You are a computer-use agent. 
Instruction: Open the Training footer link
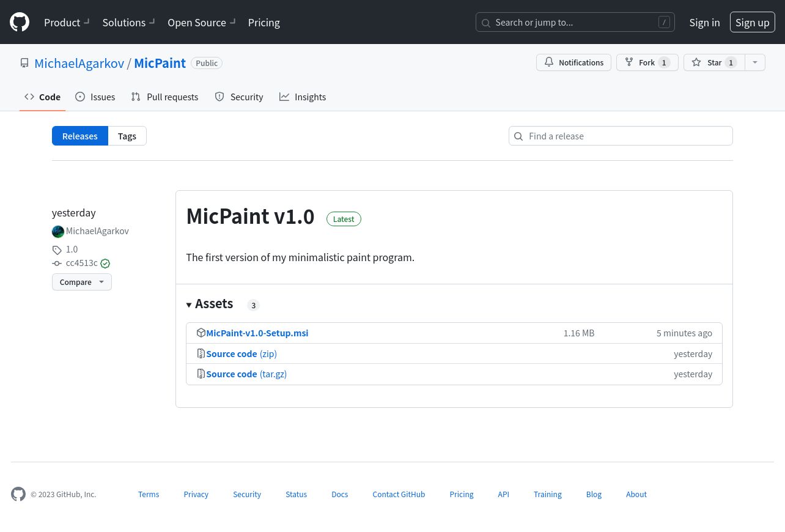coord(548,494)
